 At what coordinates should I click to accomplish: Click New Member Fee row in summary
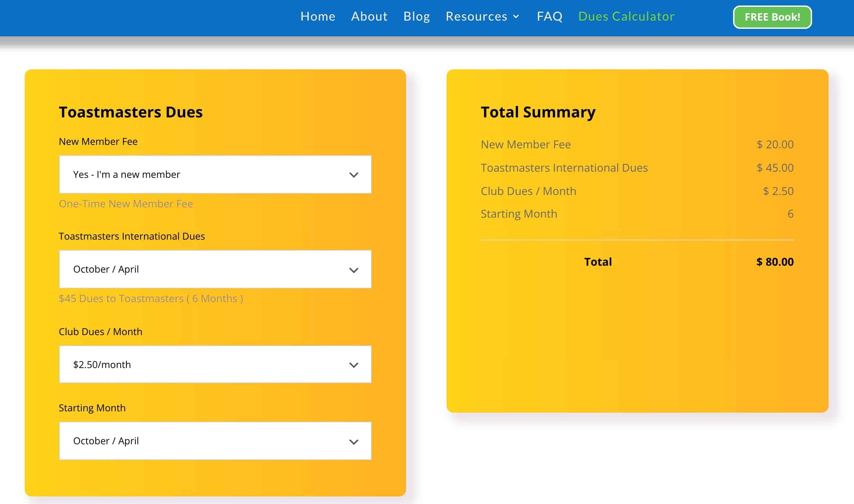(637, 145)
